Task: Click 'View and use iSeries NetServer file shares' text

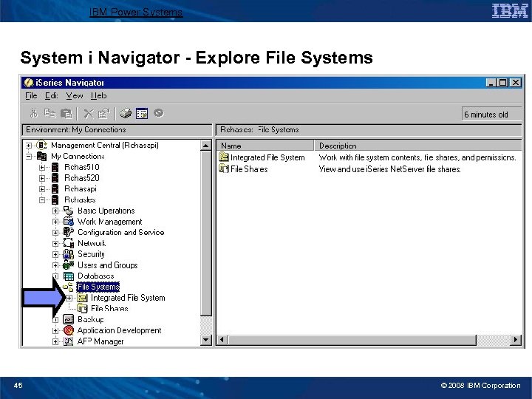Action: (x=389, y=169)
